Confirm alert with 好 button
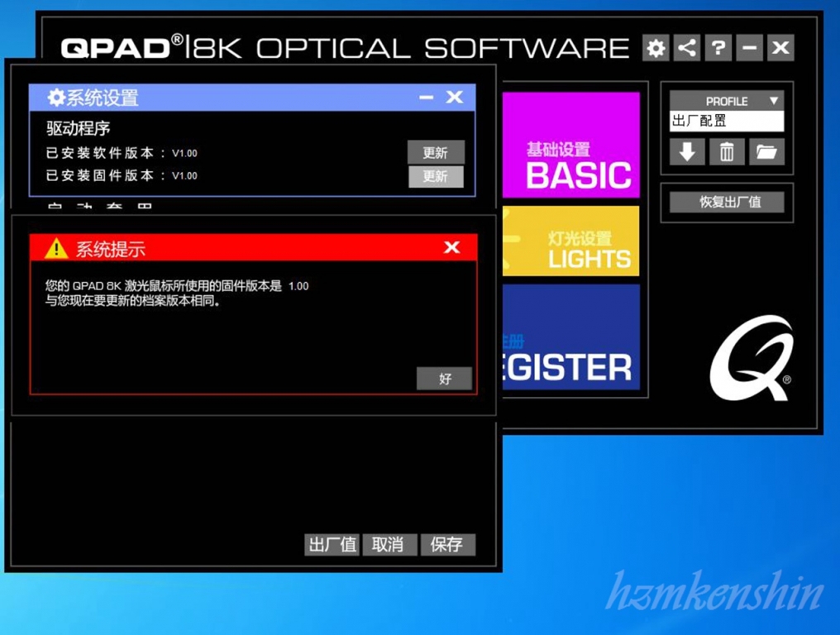The width and height of the screenshot is (840, 635). (x=445, y=379)
